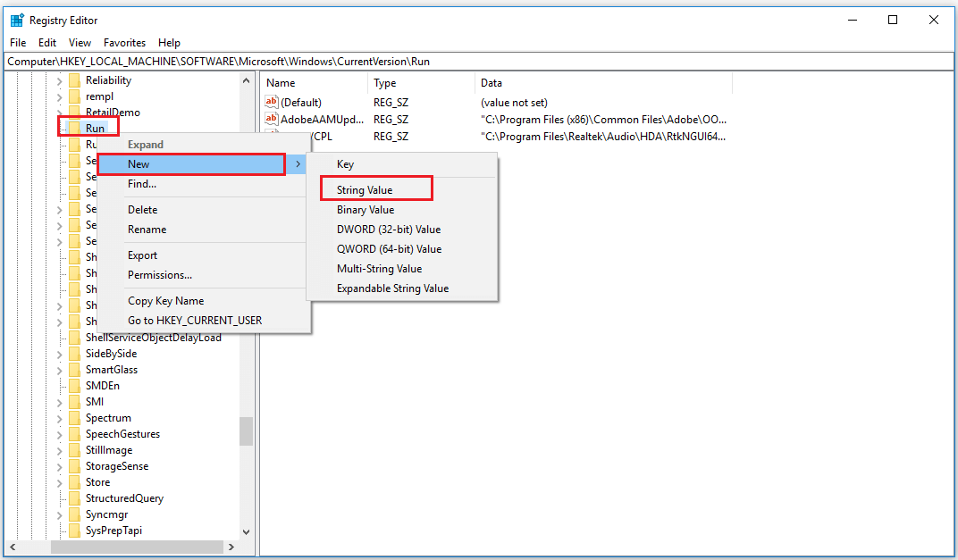
Task: Click the Reliability folder icon
Action: (x=74, y=80)
